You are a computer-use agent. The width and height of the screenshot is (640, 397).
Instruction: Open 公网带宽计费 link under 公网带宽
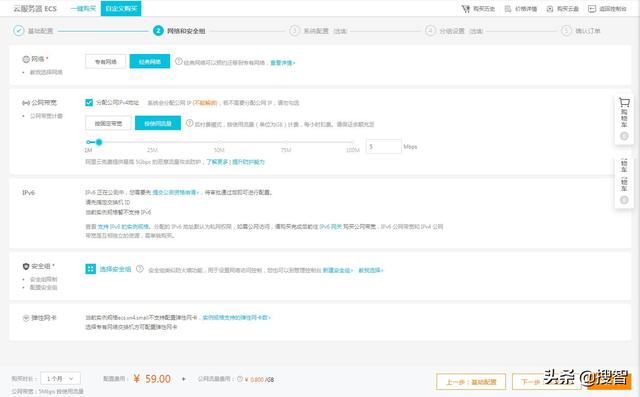[x=46, y=116]
